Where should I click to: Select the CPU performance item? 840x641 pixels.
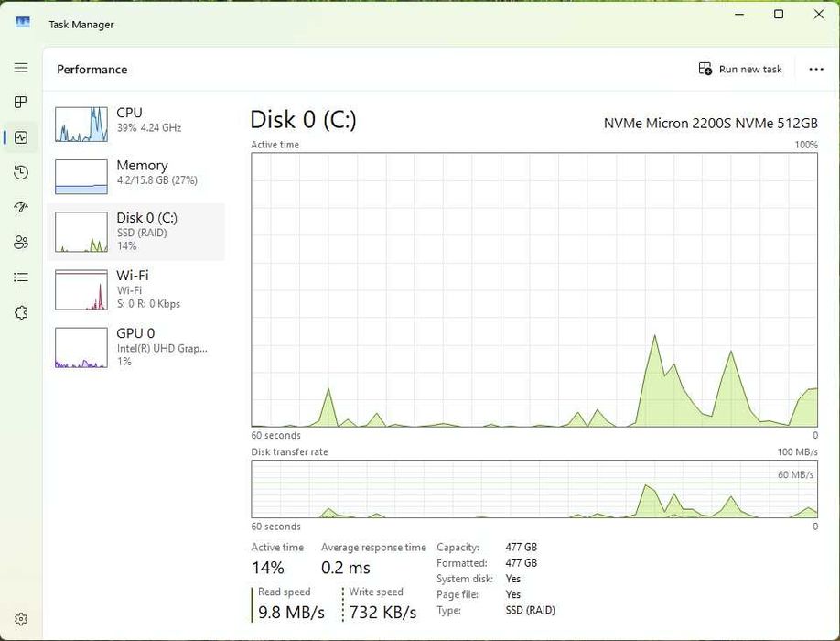(x=136, y=125)
